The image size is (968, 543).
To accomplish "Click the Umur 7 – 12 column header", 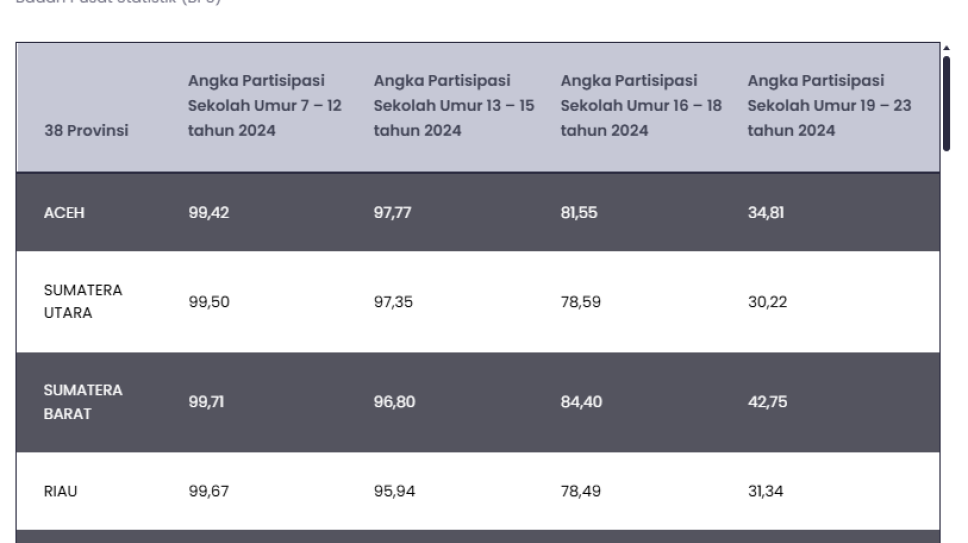I will pyautogui.click(x=264, y=106).
